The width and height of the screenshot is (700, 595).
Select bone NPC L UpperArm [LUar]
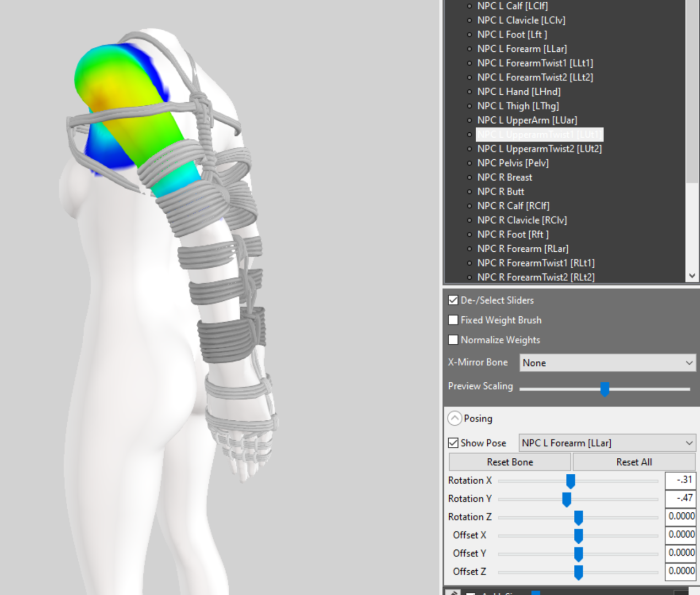(x=527, y=121)
